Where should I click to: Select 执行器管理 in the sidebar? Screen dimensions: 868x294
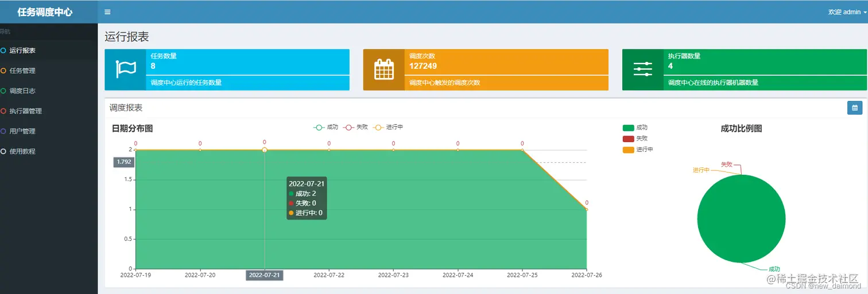(49, 111)
